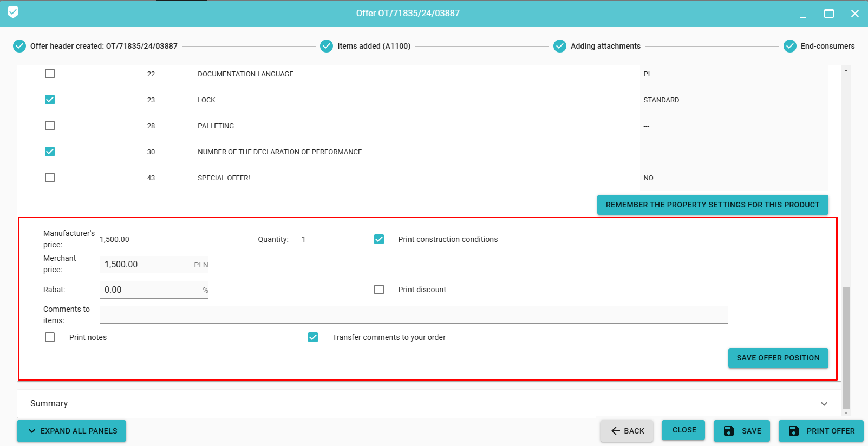868x446 pixels.
Task: Click the Items added step checkmark icon
Action: click(327, 46)
